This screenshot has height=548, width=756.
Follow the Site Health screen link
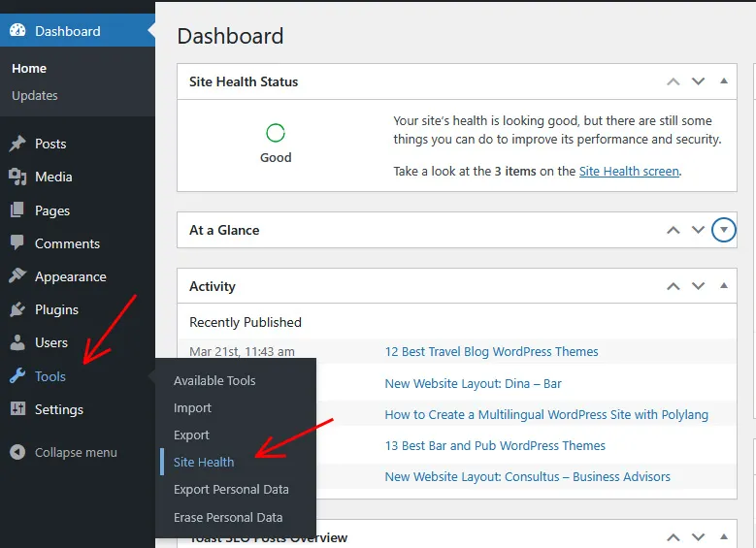coord(629,171)
